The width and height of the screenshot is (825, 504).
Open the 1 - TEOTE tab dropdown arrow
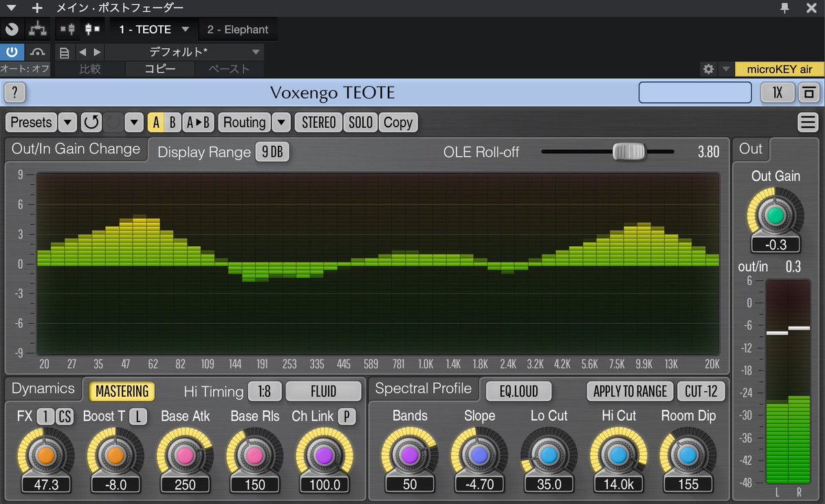(x=186, y=30)
